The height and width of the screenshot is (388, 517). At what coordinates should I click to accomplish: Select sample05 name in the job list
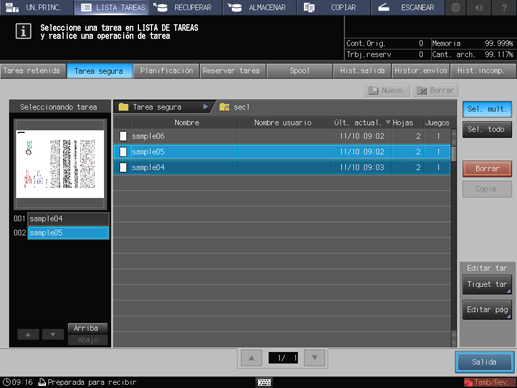[148, 152]
